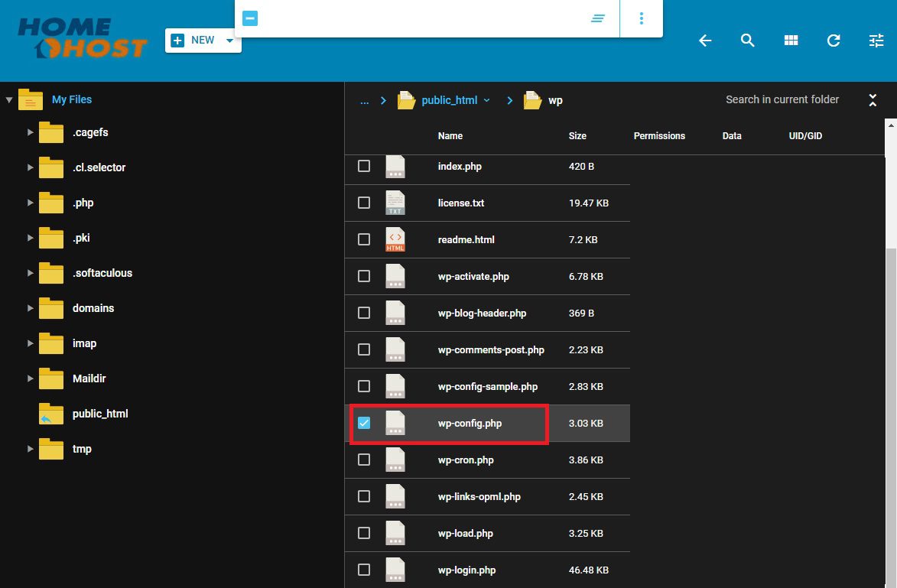This screenshot has width=897, height=588.
Task: Check the wp-config-sample.php checkbox
Action: pos(364,386)
